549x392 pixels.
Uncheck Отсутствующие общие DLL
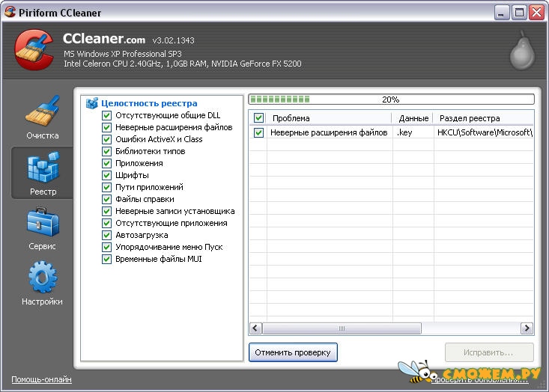(107, 115)
